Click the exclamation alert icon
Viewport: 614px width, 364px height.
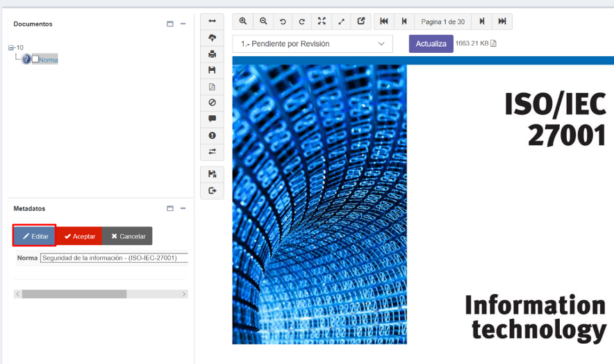coord(212,135)
